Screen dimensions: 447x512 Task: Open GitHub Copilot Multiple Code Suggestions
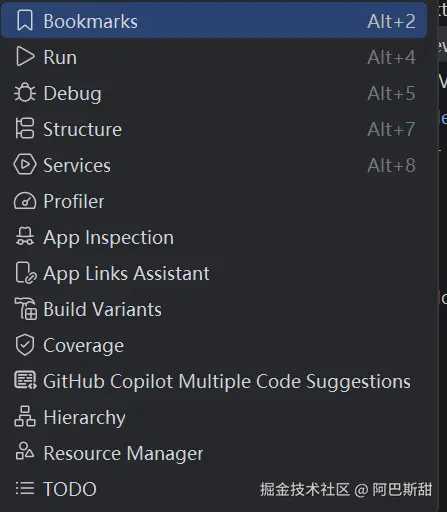point(214,381)
